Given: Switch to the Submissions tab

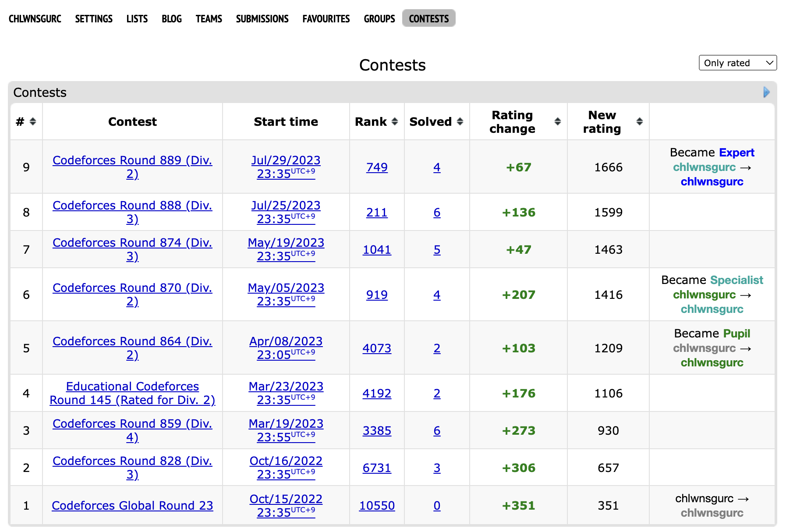Looking at the screenshot, I should [262, 18].
